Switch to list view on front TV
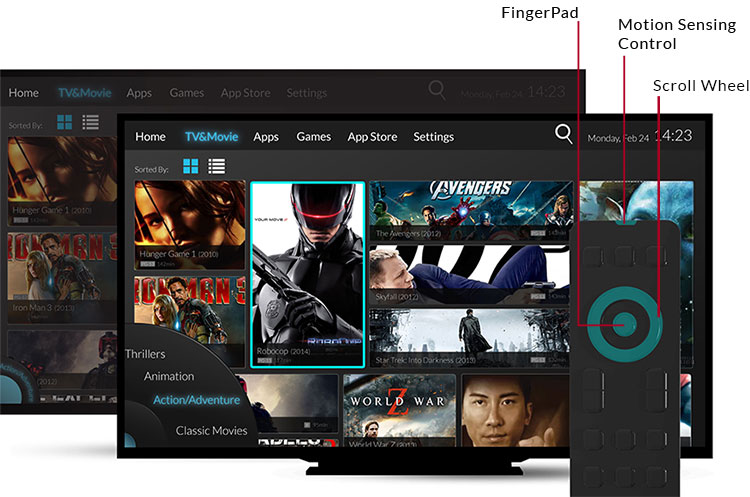 [216, 166]
